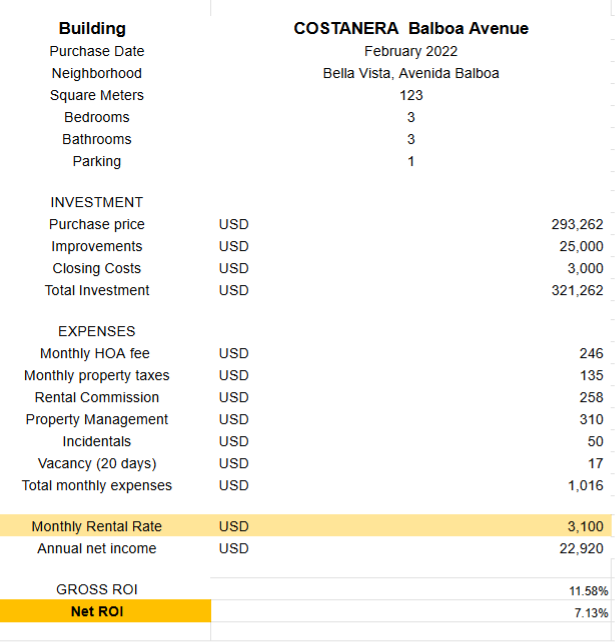Click the 'Monthly HOA fee' label
Screen dimensions: 616x642
coord(95,353)
